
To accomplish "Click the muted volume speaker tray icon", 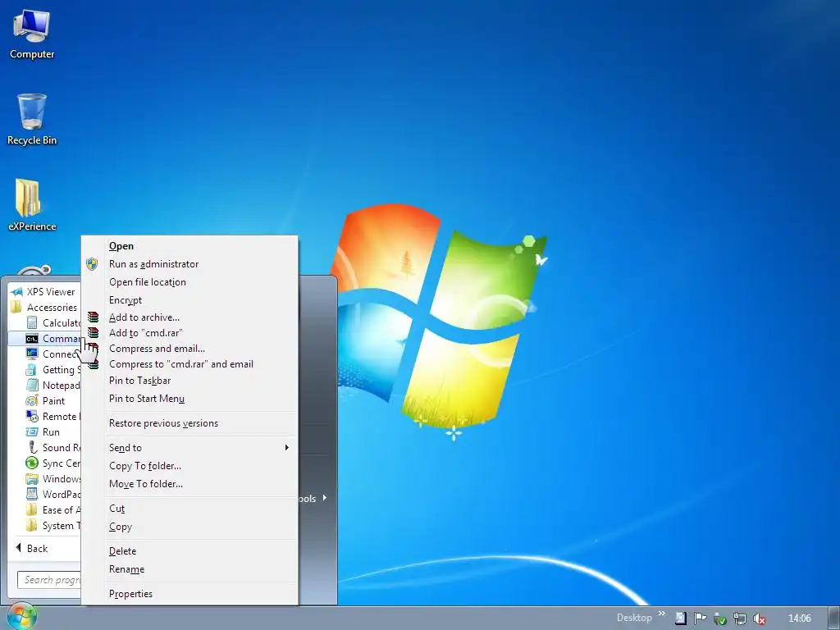I will [x=759, y=619].
